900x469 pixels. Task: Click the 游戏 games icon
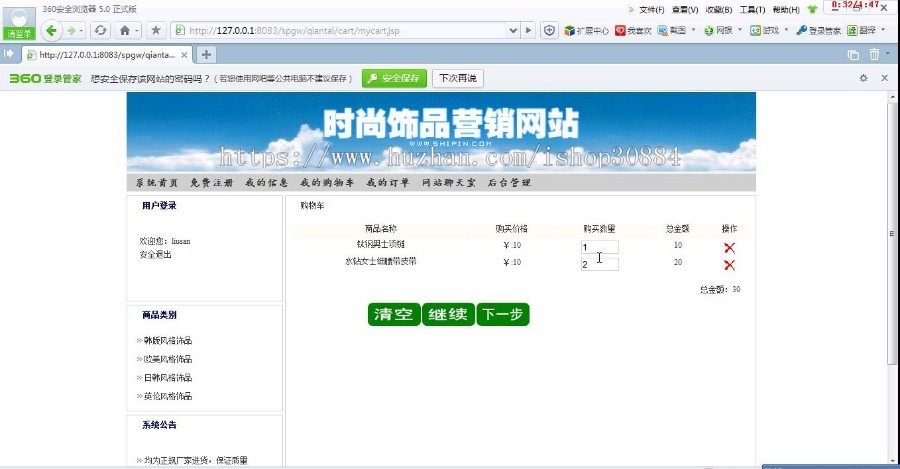[765, 30]
